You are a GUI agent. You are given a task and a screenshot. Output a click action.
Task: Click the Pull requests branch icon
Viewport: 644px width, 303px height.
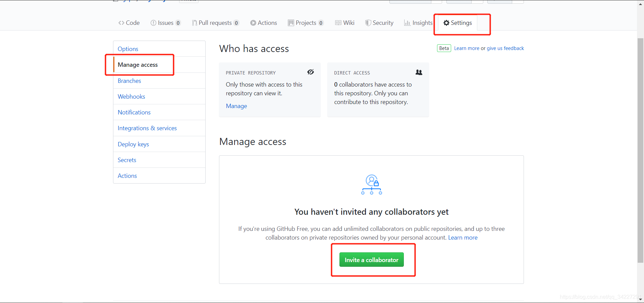(x=195, y=23)
